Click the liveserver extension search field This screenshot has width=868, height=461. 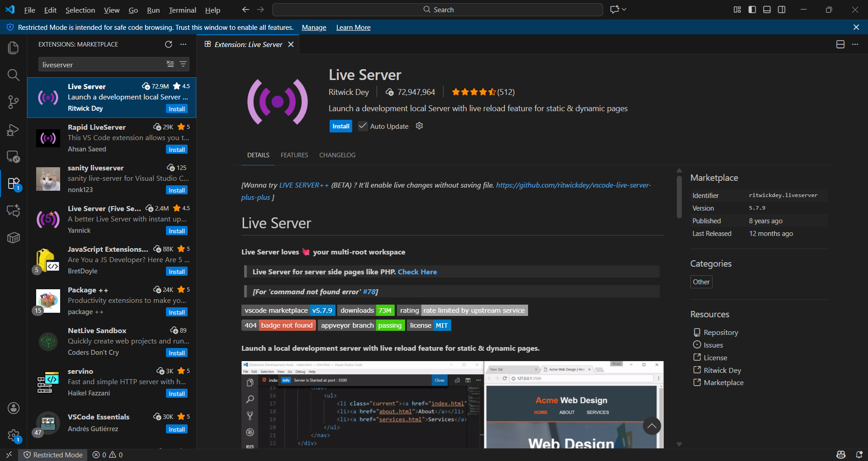point(102,65)
